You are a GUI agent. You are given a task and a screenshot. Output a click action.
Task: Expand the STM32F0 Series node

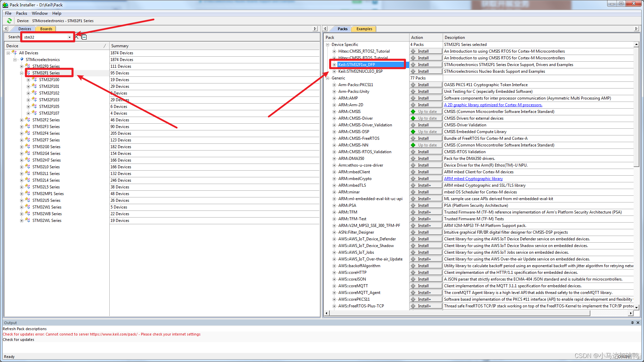(22, 66)
